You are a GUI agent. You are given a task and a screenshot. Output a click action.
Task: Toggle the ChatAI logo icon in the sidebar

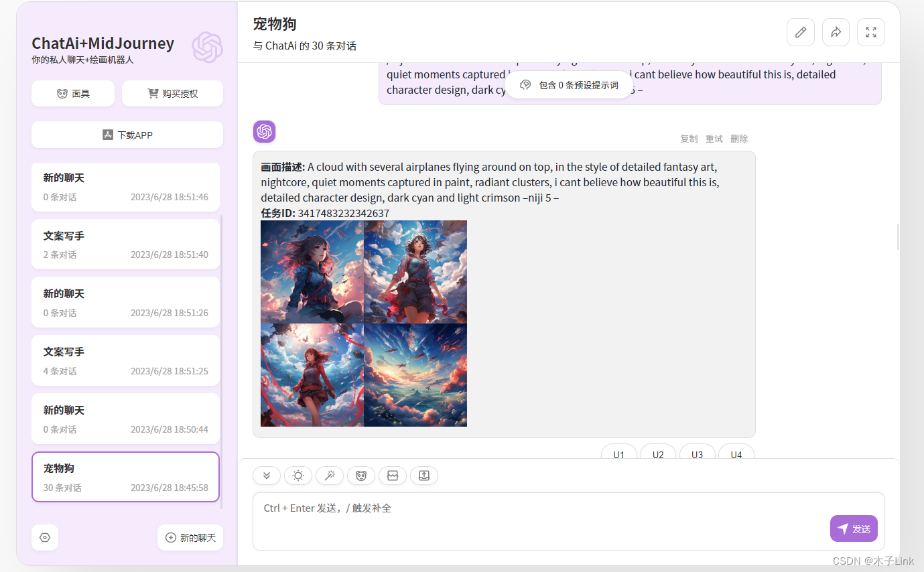208,47
